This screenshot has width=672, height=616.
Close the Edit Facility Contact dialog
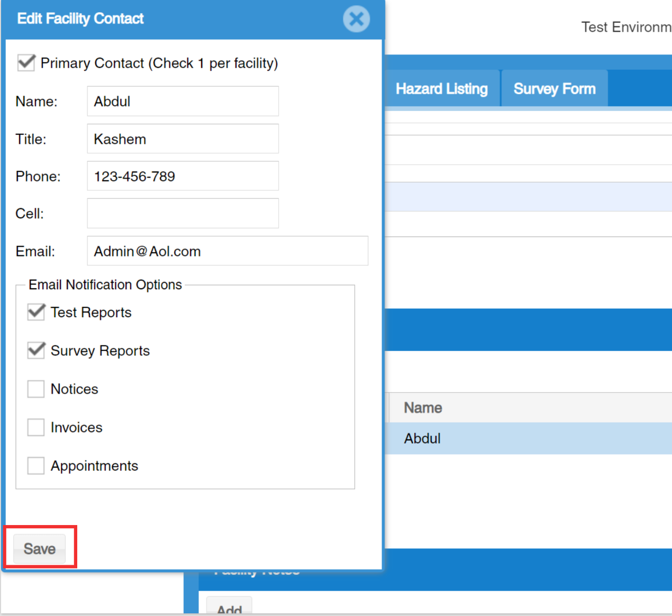[x=356, y=19]
